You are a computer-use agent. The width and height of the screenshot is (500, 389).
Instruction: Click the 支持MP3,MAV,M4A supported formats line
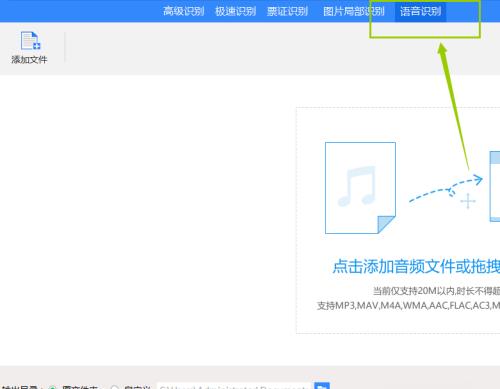408,305
